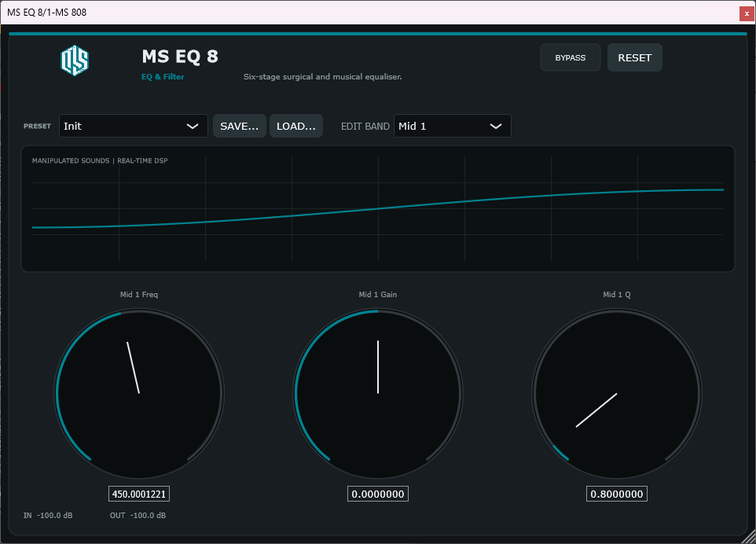
Task: Click the EDIT BAND label
Action: (365, 127)
